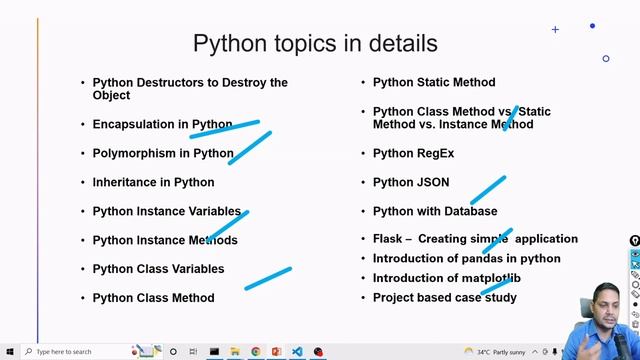
Task: Click 'Encapsulation in Python' bullet text
Action: (162, 124)
